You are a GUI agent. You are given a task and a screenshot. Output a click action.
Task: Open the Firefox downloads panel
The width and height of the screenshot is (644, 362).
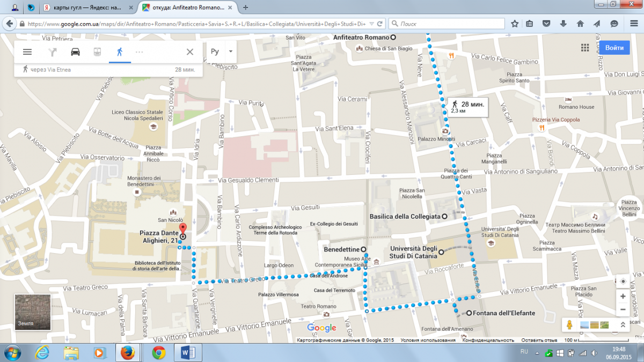[x=563, y=24]
